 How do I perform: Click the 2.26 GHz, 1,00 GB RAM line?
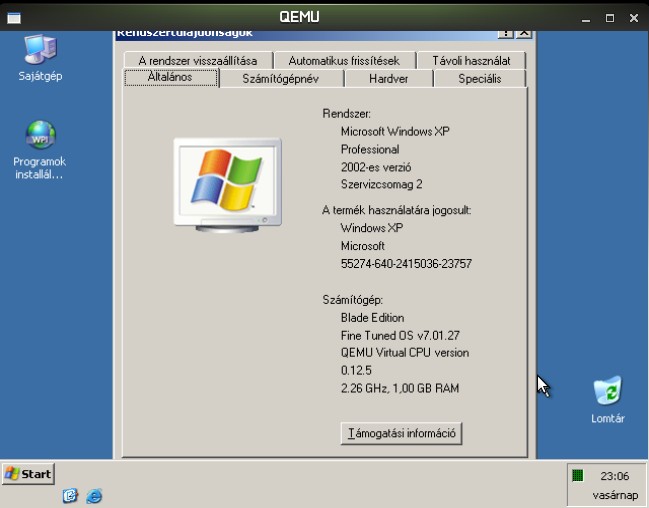[399, 388]
